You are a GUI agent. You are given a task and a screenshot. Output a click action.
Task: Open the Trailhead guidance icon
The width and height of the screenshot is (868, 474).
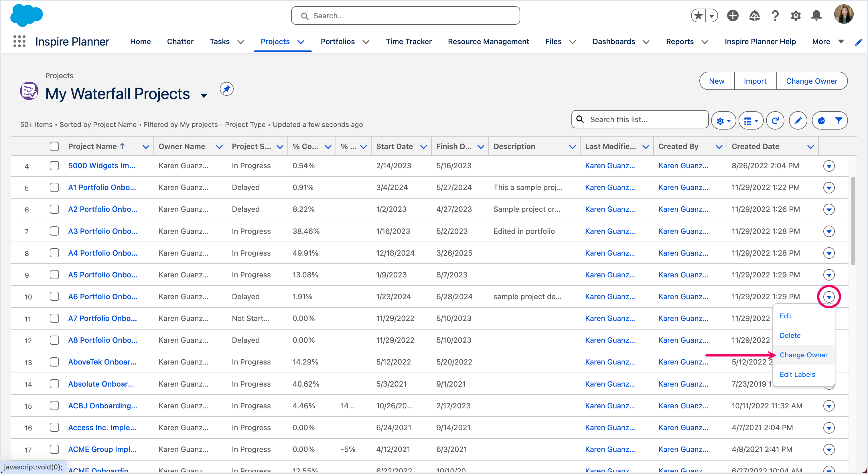click(754, 15)
